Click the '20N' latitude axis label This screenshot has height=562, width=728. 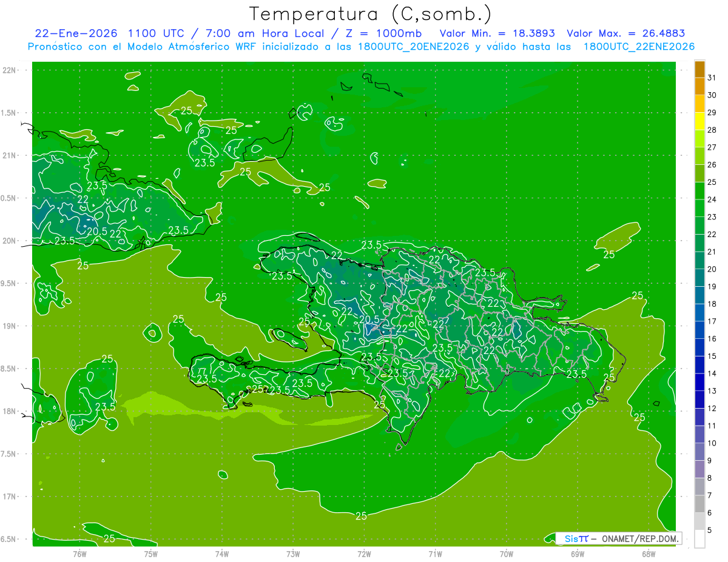pos(10,241)
